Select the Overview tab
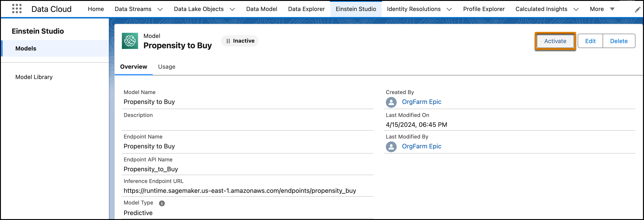Image resolution: width=644 pixels, height=220 pixels. (134, 67)
